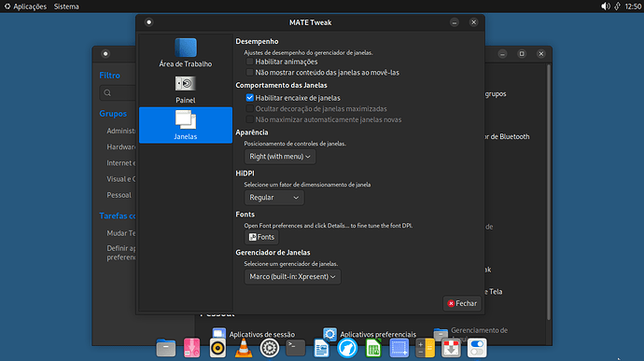This screenshot has height=361, width=644.
Task: Open the Right (with menu) dropdown
Action: click(280, 157)
